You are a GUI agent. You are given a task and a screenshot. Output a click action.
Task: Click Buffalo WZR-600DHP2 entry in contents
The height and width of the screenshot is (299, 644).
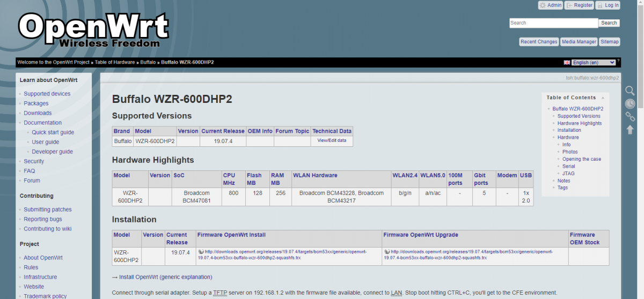tap(578, 109)
